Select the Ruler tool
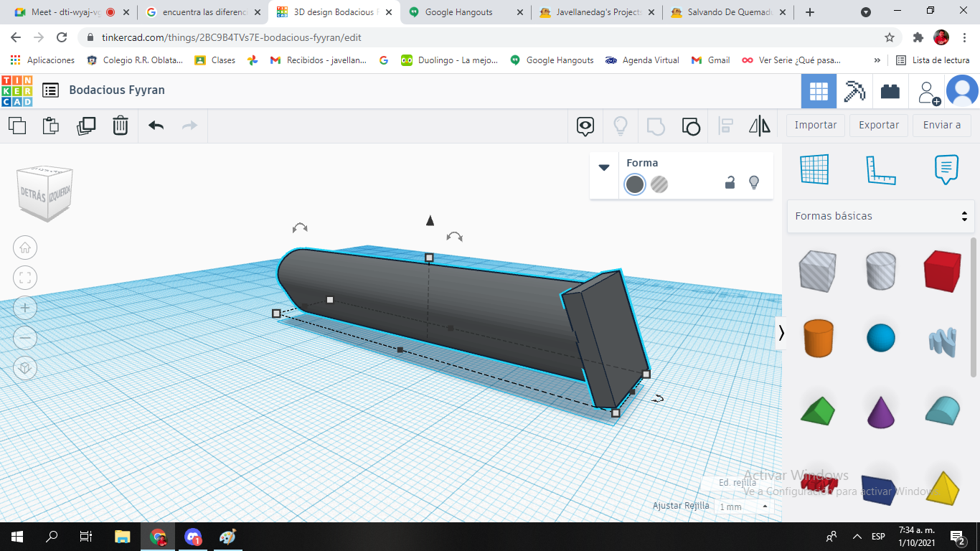Image resolution: width=980 pixels, height=551 pixels. pos(881,169)
